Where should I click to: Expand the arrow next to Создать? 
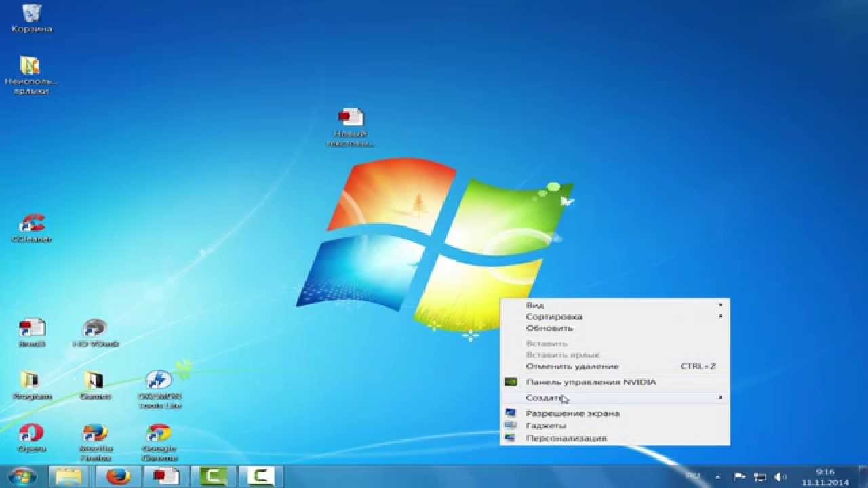pos(720,397)
